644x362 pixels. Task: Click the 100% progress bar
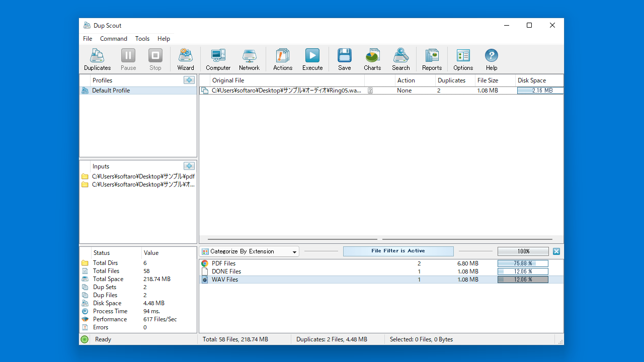tap(523, 251)
